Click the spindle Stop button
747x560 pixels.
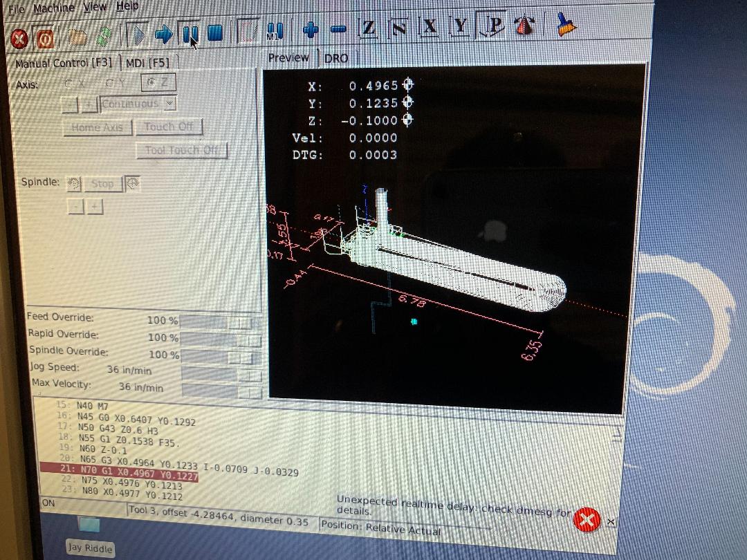[x=103, y=184]
